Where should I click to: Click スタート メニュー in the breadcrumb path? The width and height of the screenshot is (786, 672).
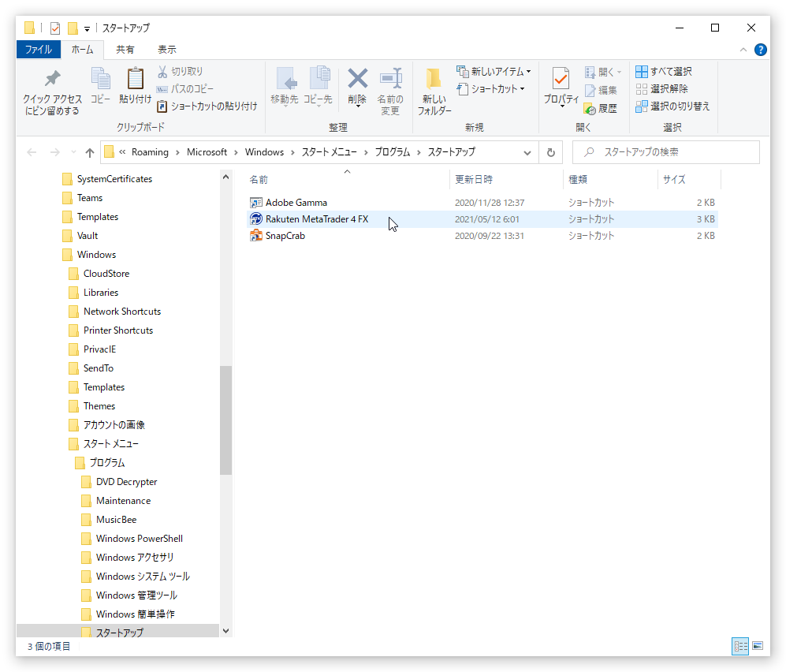click(330, 152)
